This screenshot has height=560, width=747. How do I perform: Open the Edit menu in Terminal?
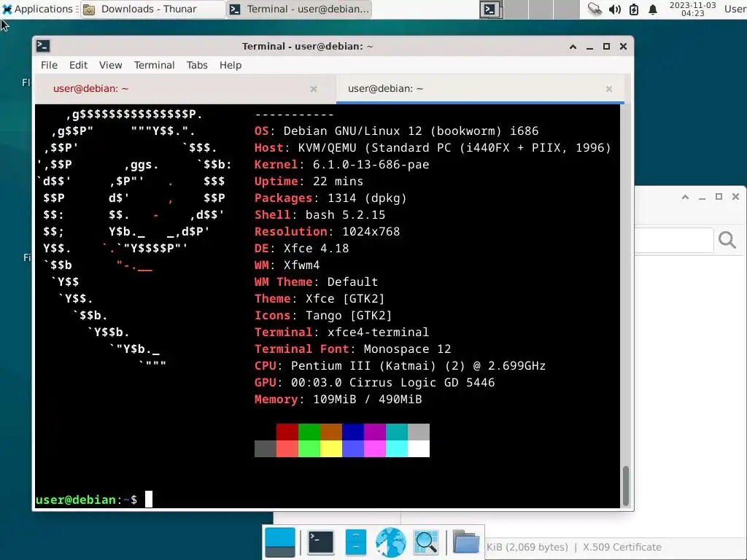point(78,65)
